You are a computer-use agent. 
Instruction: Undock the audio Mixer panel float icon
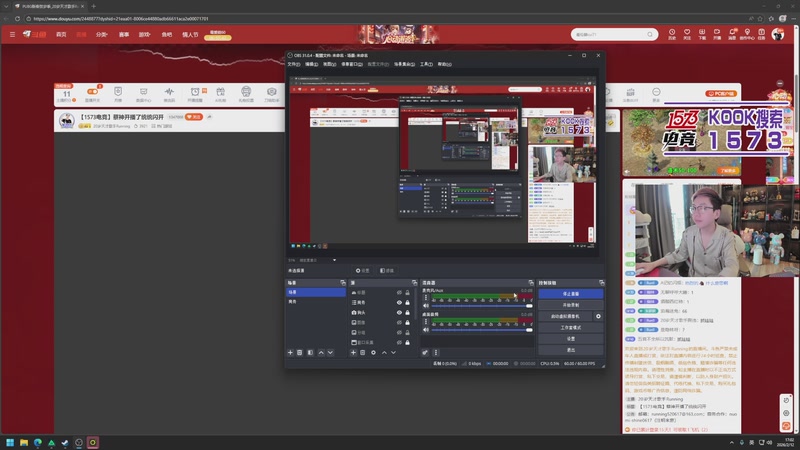531,283
